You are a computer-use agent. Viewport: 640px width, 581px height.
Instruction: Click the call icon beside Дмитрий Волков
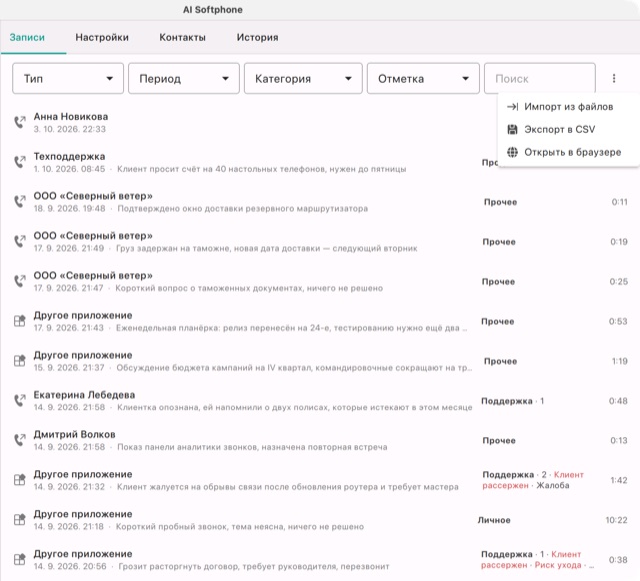tap(20, 440)
